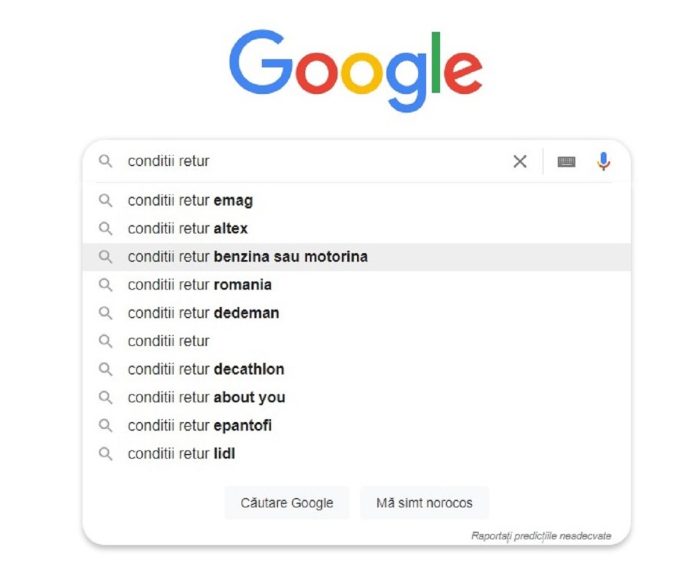696x577 pixels.
Task: Select suggestion "conditii retur epantofi"
Action: click(x=200, y=426)
